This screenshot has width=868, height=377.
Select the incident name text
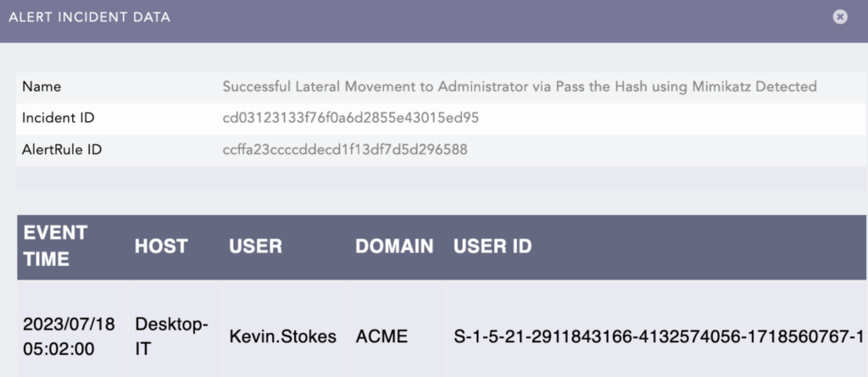(520, 86)
